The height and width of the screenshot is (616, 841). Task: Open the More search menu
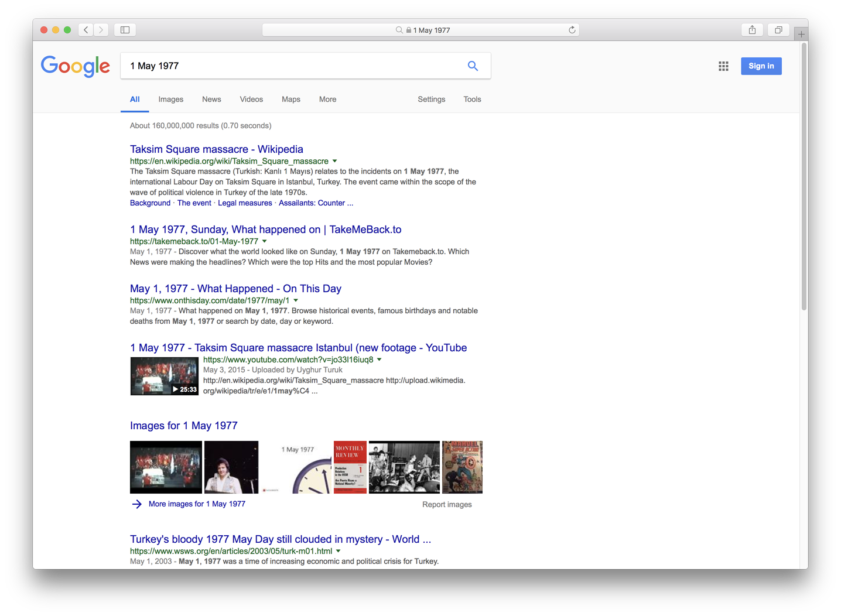pos(327,100)
